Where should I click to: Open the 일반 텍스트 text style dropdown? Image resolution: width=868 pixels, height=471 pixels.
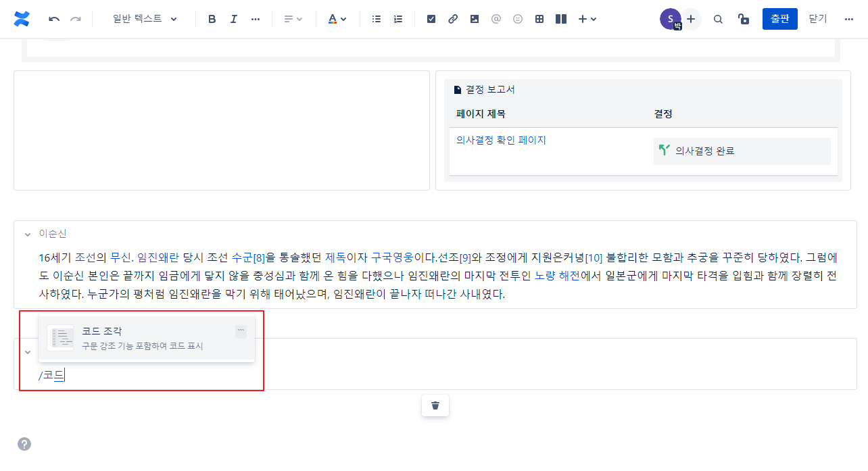click(x=144, y=19)
